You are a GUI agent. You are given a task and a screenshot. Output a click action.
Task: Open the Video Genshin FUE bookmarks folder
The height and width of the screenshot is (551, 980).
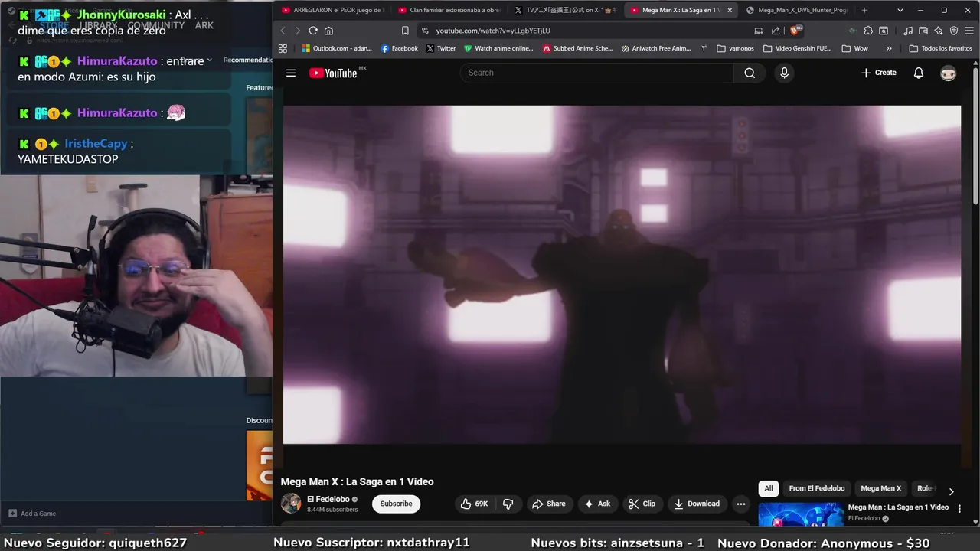click(x=797, y=48)
